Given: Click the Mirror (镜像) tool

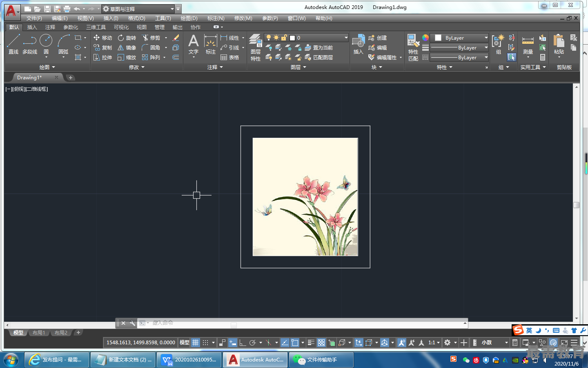Looking at the screenshot, I should (127, 47).
